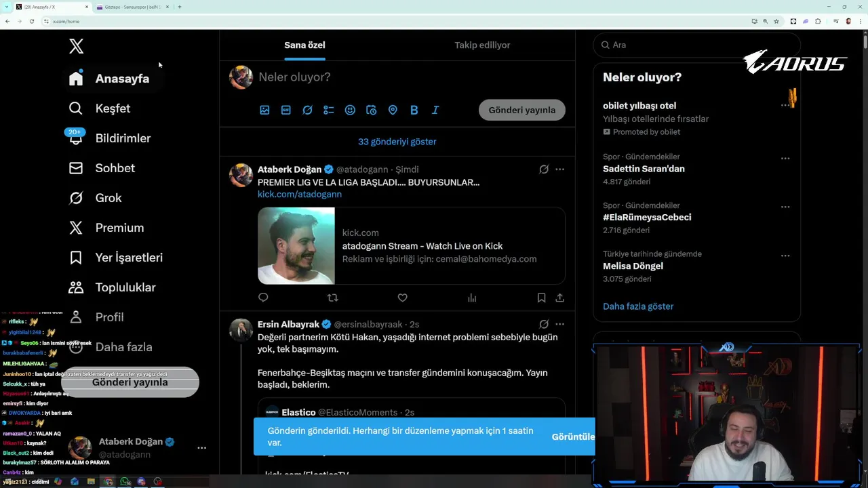Viewport: 868px width, 488px height.
Task: Open the emoji picker
Action: tap(350, 110)
